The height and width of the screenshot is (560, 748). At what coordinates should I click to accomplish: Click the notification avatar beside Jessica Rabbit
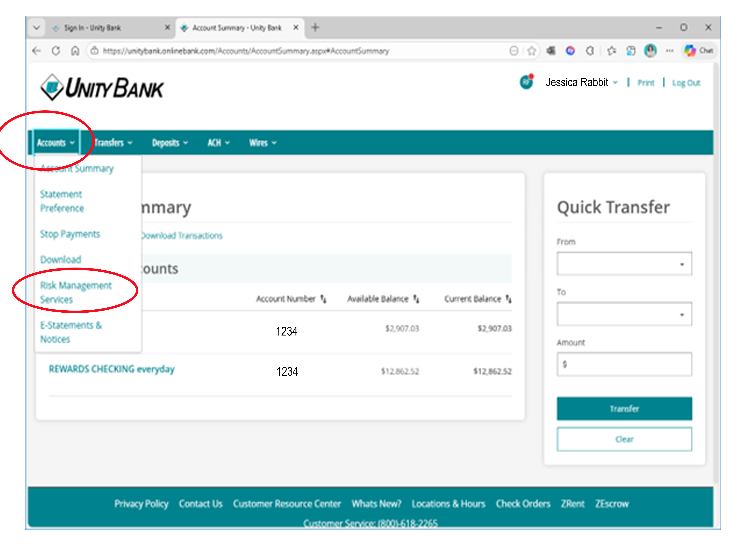coord(527,82)
